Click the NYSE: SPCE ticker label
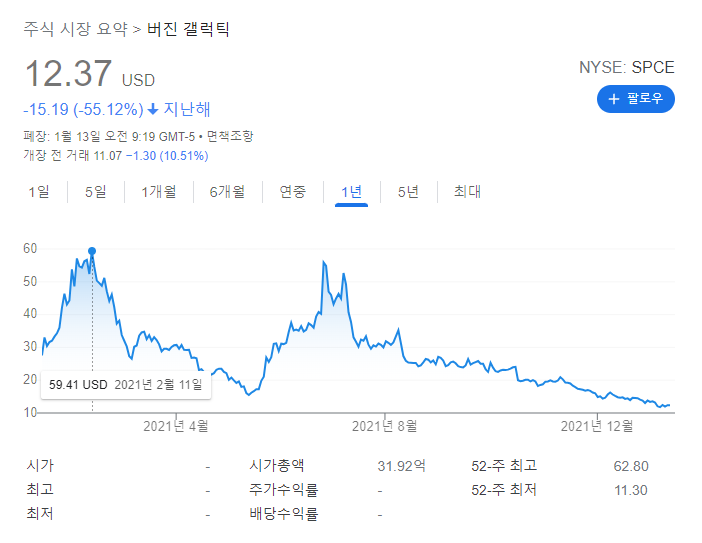Screen dimensions: 702x543 pos(627,68)
